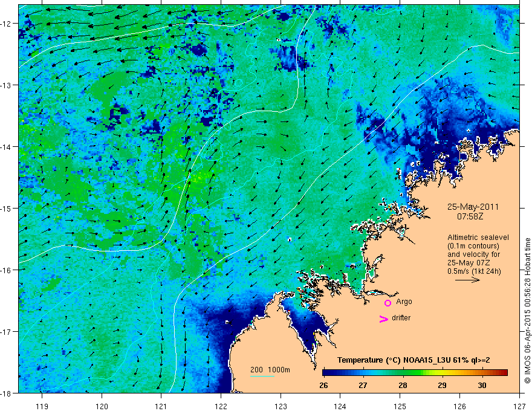
Task: Click the latitude axis label '-12'
Action: [x=6, y=24]
